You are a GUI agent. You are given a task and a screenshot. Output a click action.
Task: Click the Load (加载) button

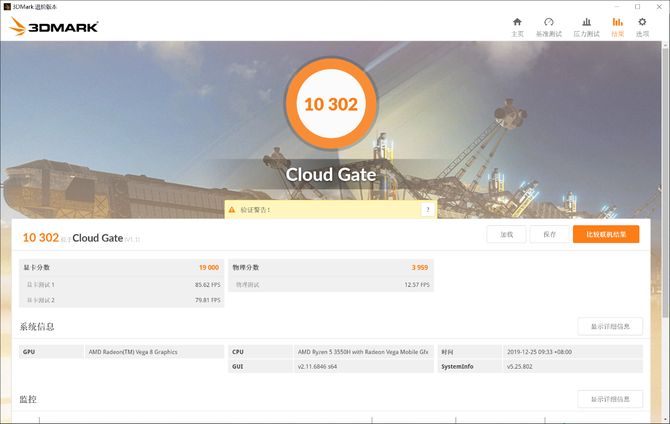(x=506, y=234)
